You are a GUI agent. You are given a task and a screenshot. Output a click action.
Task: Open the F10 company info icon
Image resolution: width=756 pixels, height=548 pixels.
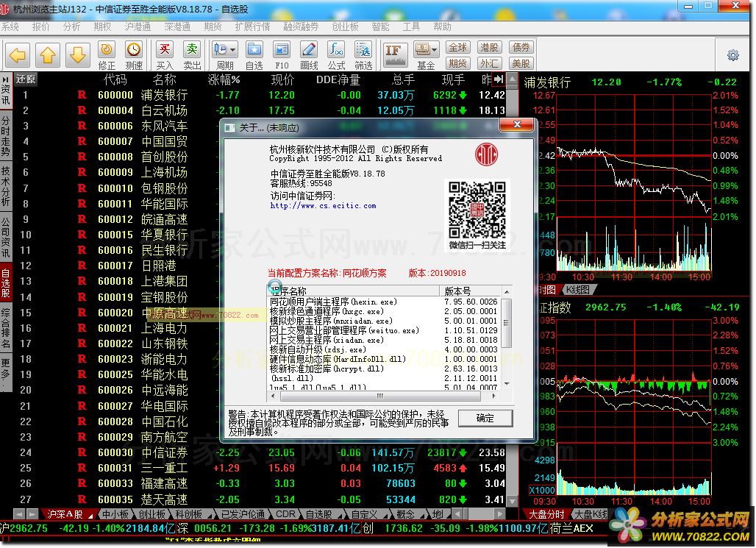coord(282,55)
